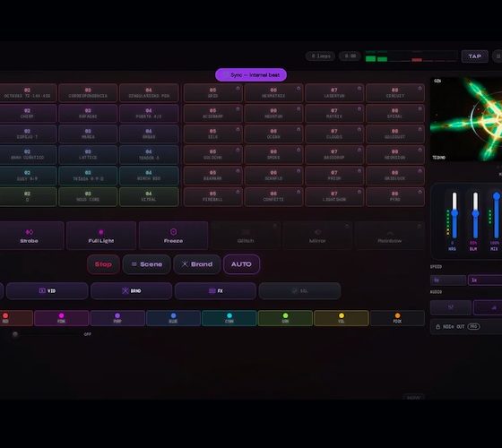This screenshot has height=448, width=502.
Task: Click the lock icon on the Rainbow effect
Action: point(420,226)
